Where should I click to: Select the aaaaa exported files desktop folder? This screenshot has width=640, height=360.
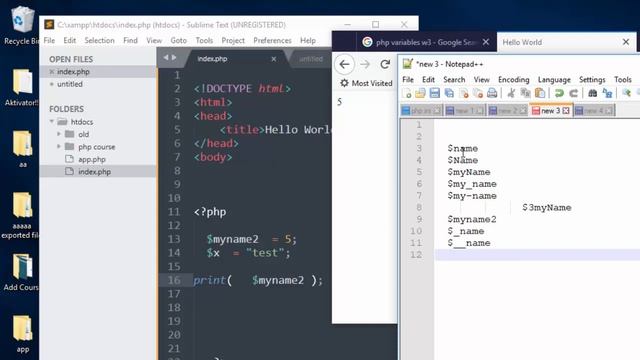point(20,216)
